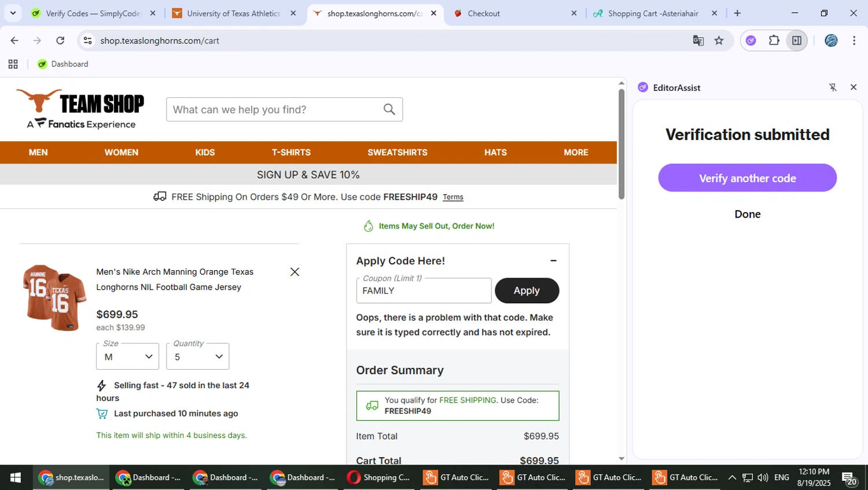Go back with the browser back arrow
Image resolution: width=868 pixels, height=490 pixels.
coord(14,40)
